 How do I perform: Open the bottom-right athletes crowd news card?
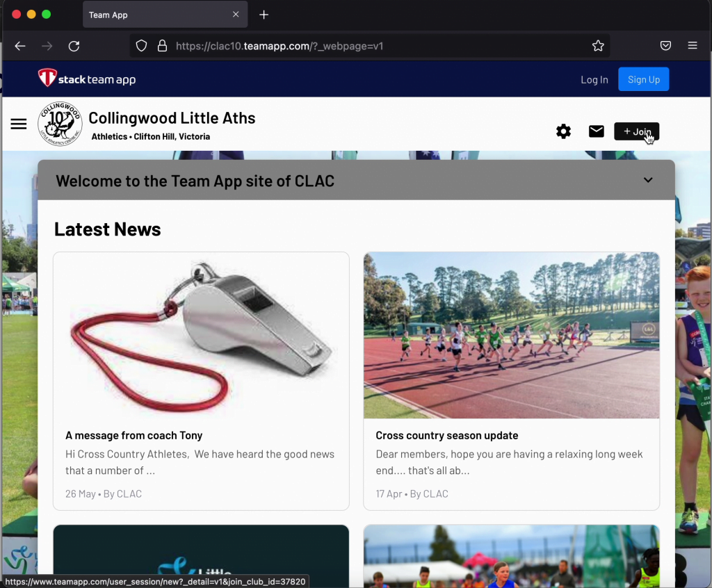point(511,556)
